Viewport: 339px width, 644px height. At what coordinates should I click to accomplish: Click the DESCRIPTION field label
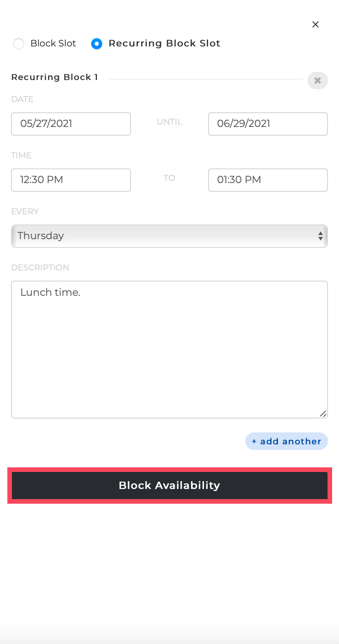(40, 267)
